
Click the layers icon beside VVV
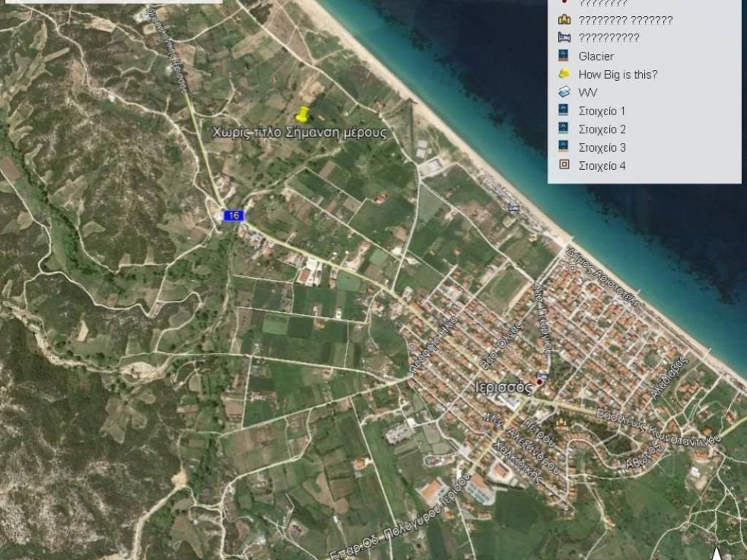(564, 93)
